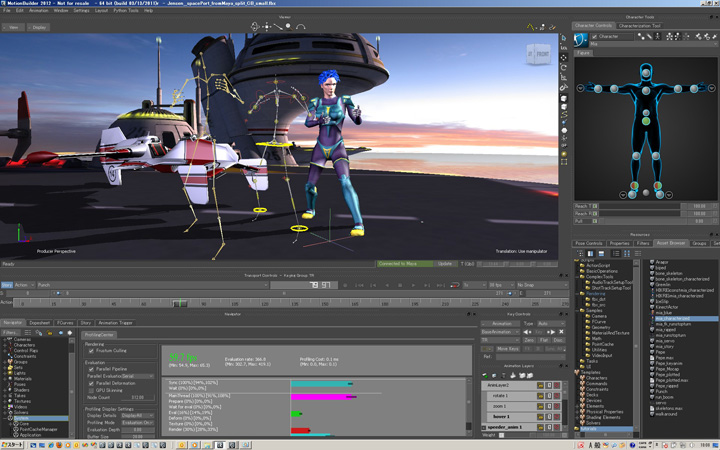
Task: Select the head effector on the figure
Action: 646,73
